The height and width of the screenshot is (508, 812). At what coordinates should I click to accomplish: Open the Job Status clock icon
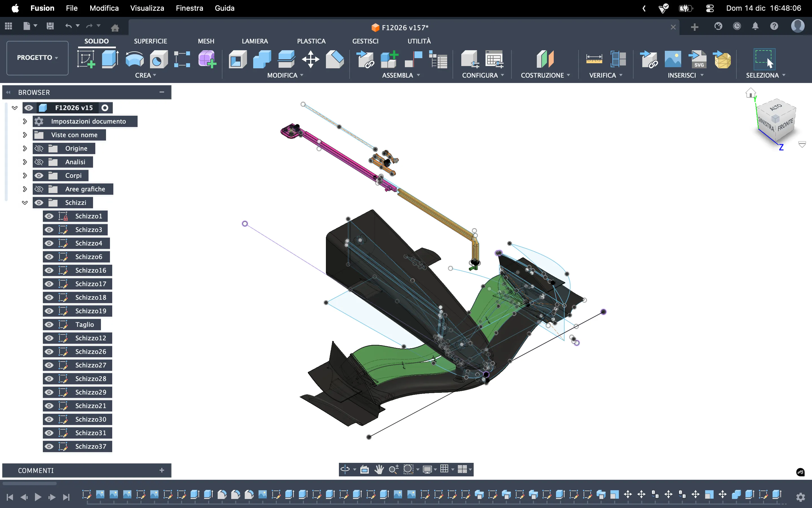tap(737, 26)
